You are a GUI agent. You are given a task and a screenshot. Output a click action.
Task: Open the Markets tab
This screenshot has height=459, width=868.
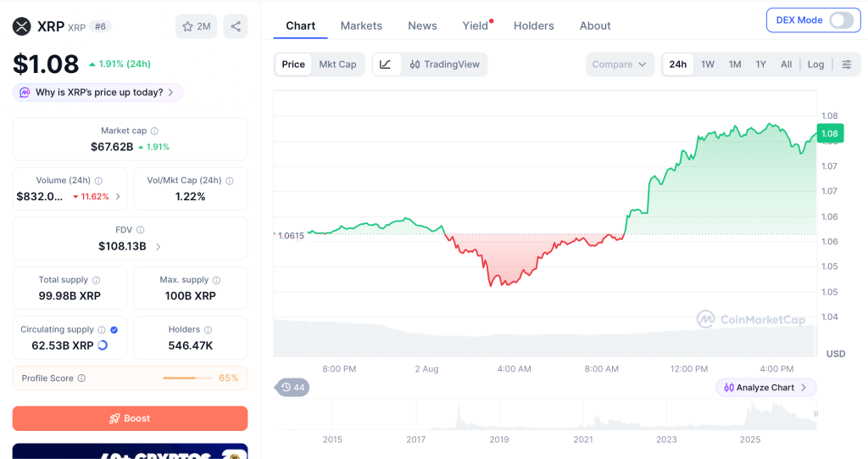click(361, 25)
